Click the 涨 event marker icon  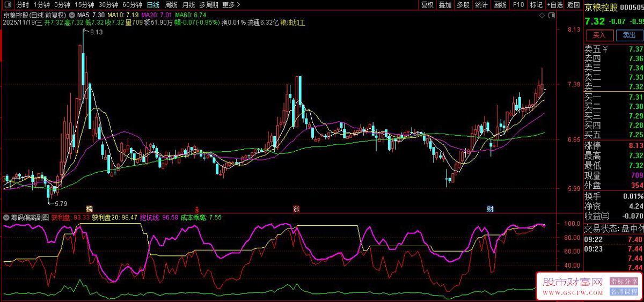[296, 208]
